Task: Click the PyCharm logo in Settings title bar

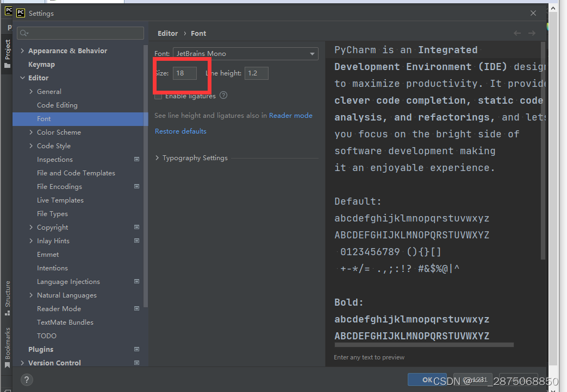Action: pyautogui.click(x=21, y=13)
